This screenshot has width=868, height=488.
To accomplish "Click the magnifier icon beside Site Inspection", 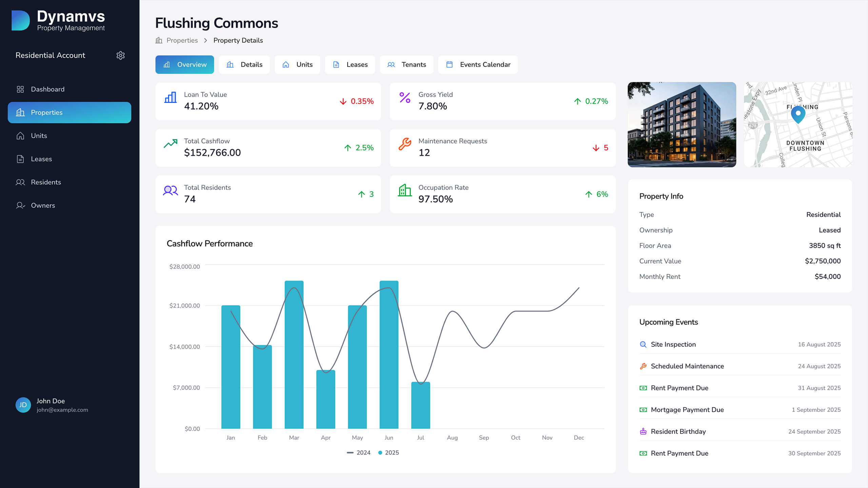I will click(x=643, y=344).
